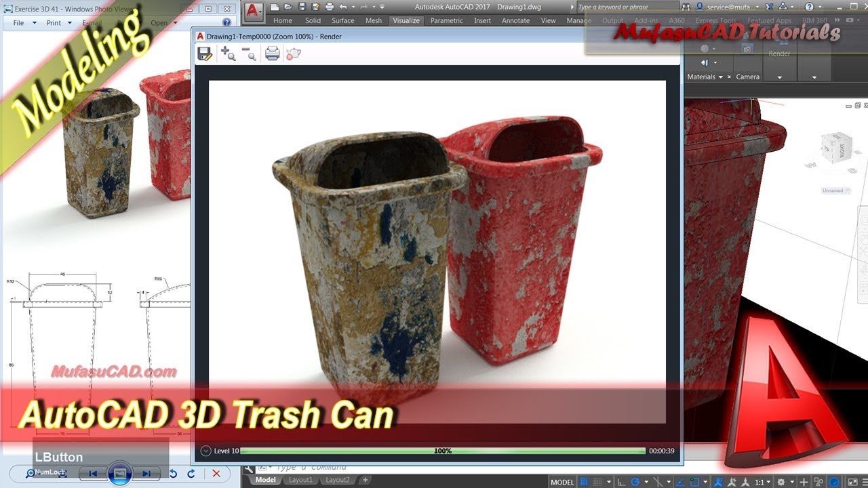This screenshot has height=488, width=868.
Task: Customize Quick Access toolbar dropdown
Action: click(382, 7)
